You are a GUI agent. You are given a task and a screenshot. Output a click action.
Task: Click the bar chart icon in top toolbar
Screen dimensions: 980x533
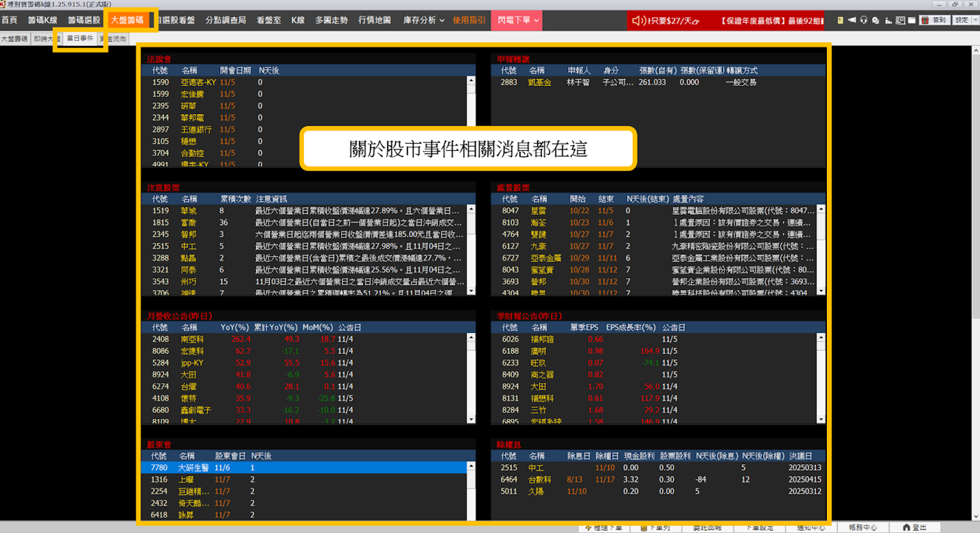pos(888,21)
